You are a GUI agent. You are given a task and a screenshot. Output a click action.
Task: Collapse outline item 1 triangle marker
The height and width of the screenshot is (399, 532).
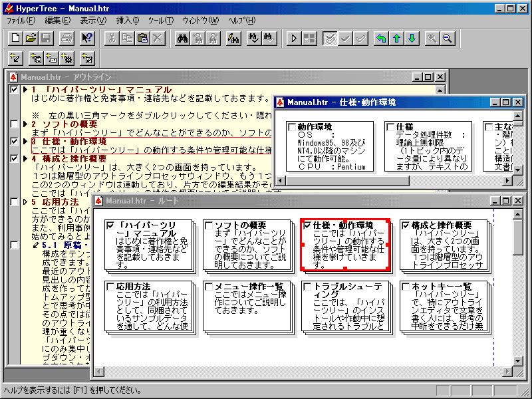[x=25, y=90]
